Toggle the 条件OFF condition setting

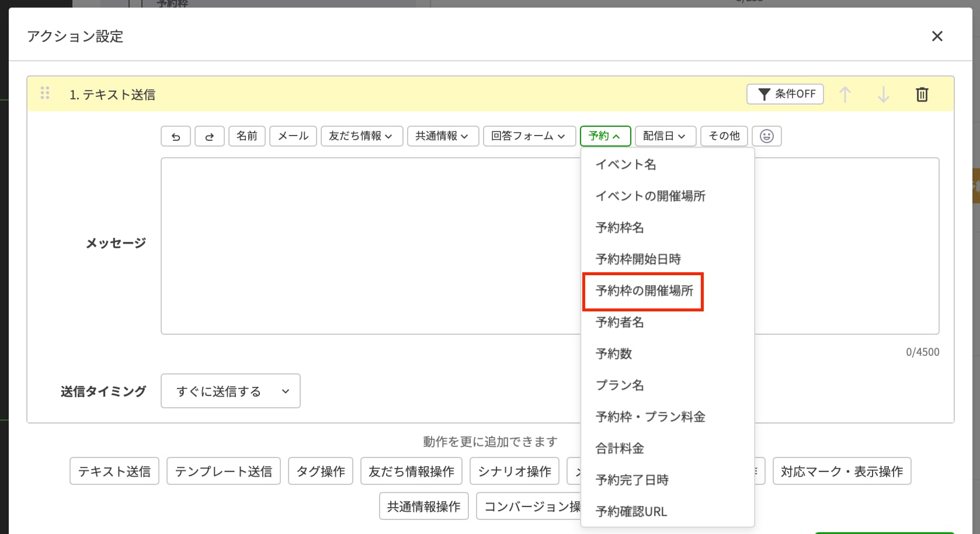coord(785,93)
